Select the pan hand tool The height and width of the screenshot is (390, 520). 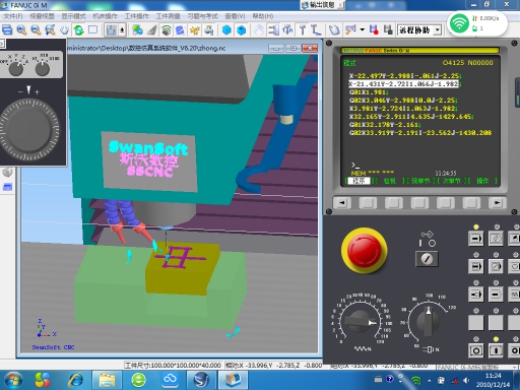tap(64, 30)
